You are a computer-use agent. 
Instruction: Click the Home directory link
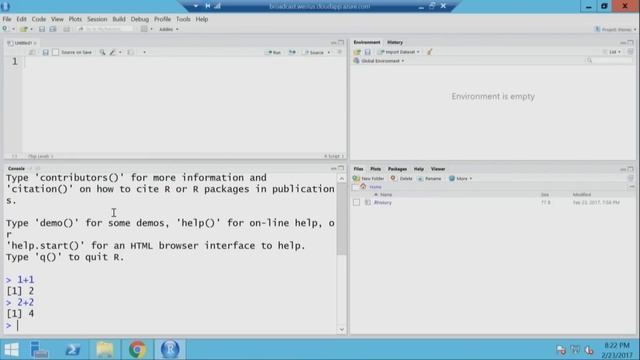pos(376,187)
